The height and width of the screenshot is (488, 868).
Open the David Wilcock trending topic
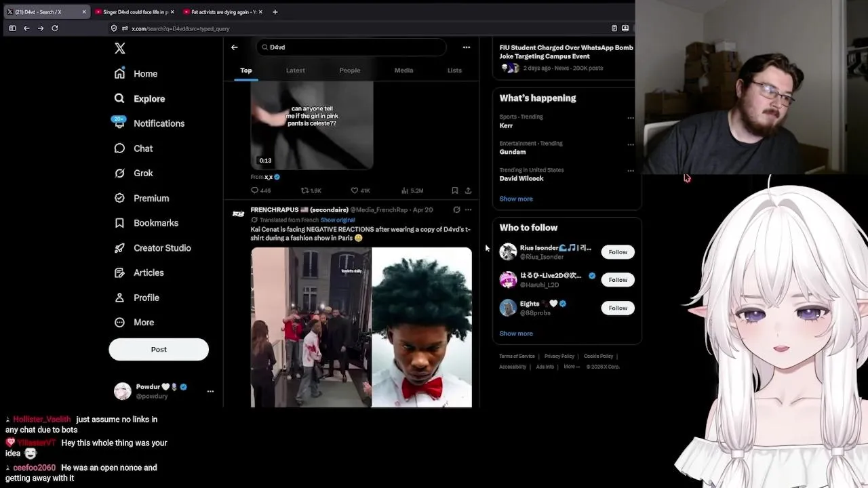point(521,178)
